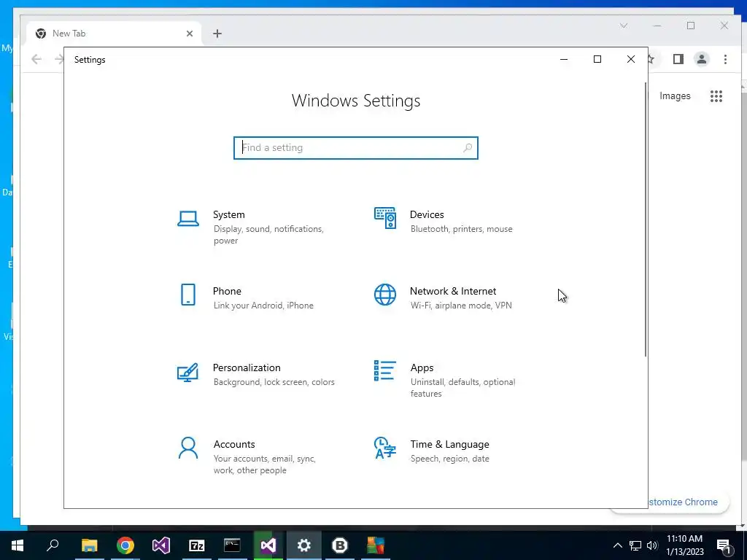Open Devices category by its title
This screenshot has height=560, width=747.
(427, 214)
